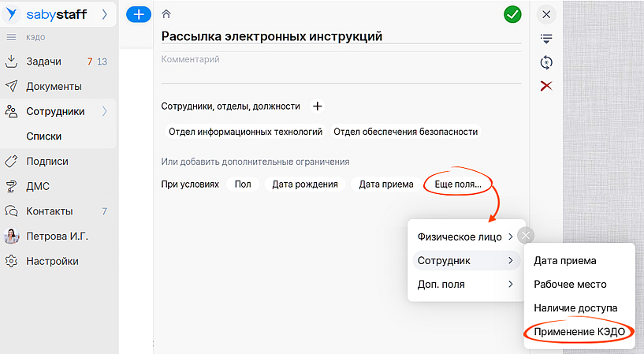Viewport: 644px width, 354px height.
Task: Close the panel with the X icon
Action: pos(546,14)
